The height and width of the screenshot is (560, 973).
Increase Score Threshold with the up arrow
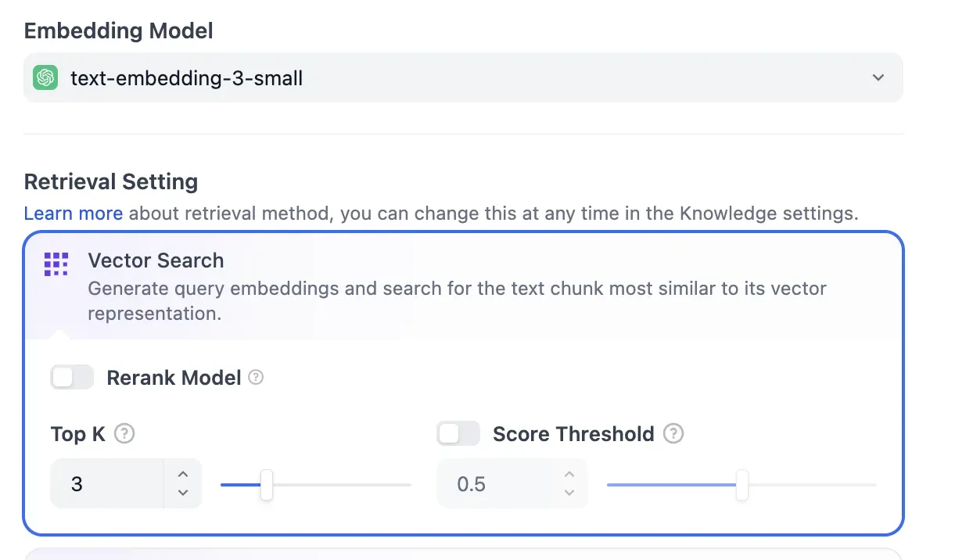[569, 473]
